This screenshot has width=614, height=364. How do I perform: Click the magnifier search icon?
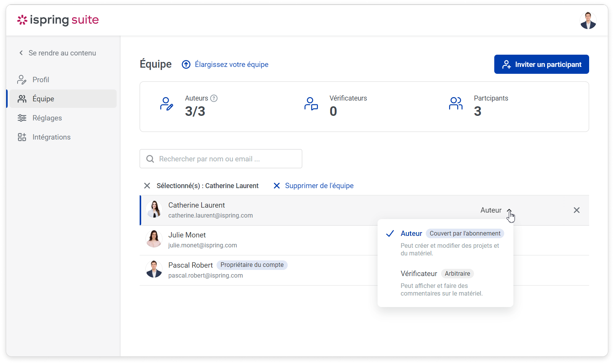[150, 159]
